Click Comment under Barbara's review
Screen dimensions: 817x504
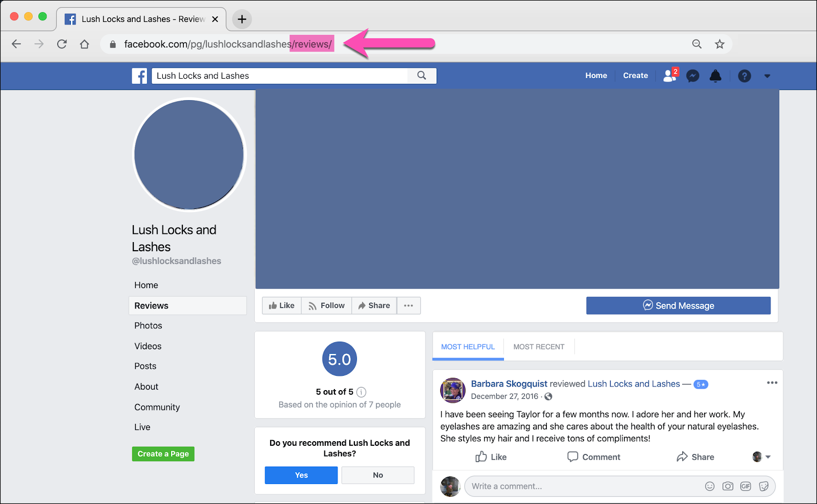pyautogui.click(x=594, y=457)
